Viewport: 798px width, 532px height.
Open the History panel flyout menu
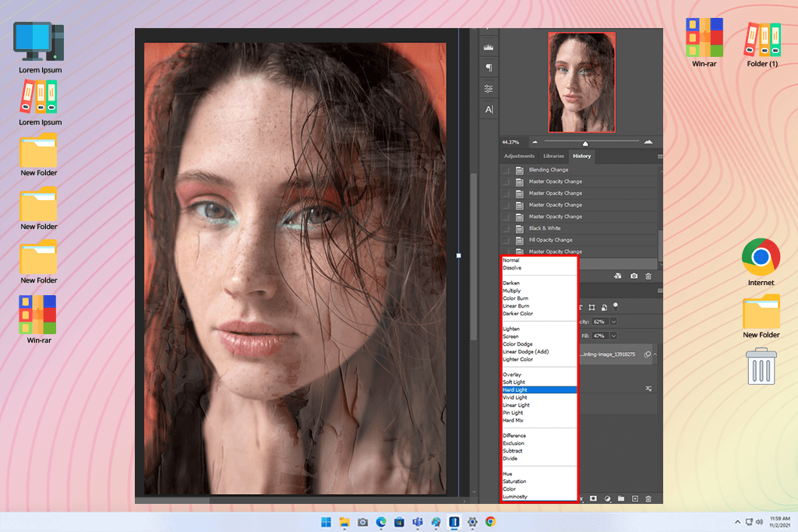[x=659, y=156]
